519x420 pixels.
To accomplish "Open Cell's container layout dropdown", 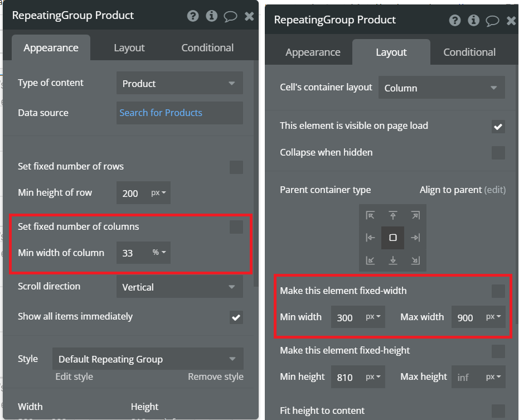I will click(x=442, y=88).
